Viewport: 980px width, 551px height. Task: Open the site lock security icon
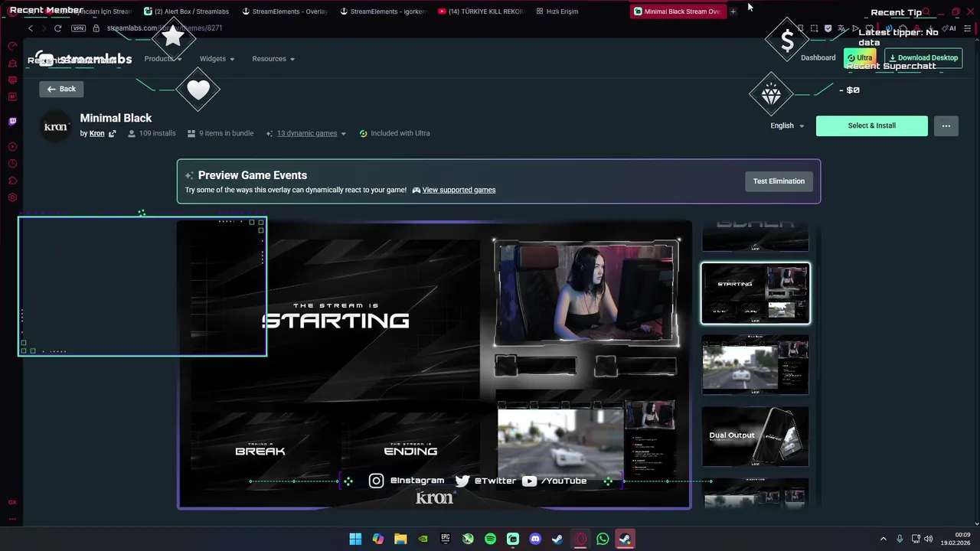coord(96,28)
